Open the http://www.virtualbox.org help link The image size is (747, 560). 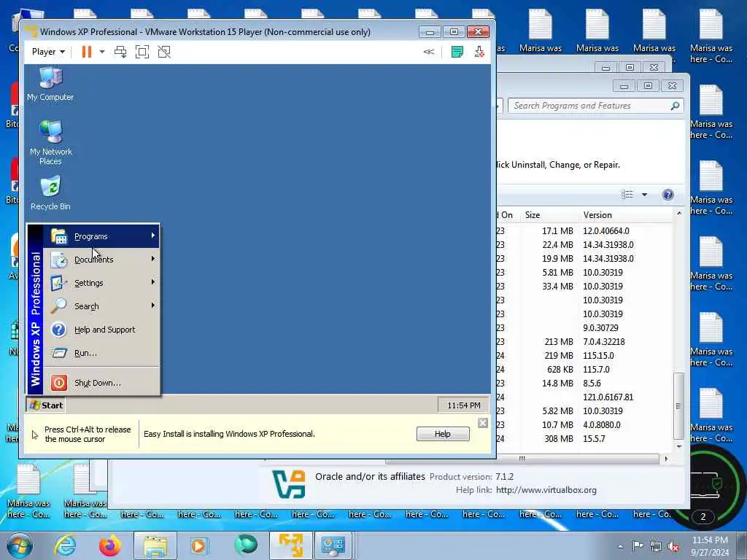546,490
